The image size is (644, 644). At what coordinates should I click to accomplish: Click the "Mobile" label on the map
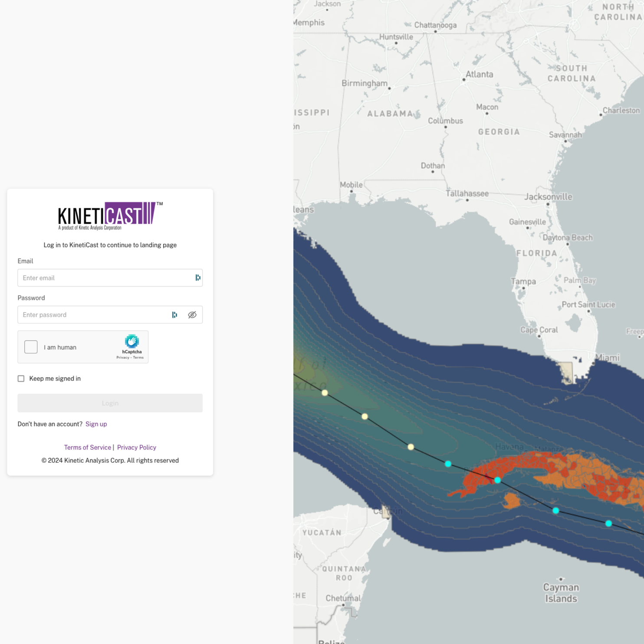click(x=352, y=185)
